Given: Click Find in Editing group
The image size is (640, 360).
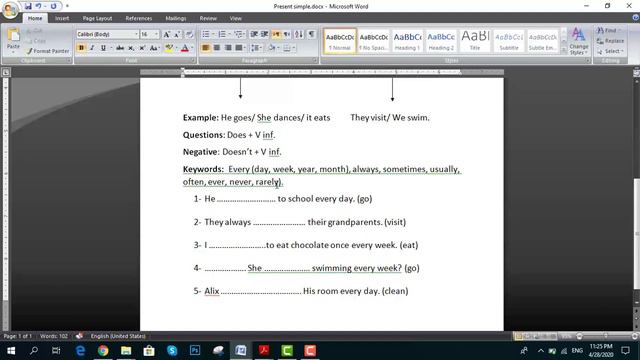Looking at the screenshot, I should point(608,31).
